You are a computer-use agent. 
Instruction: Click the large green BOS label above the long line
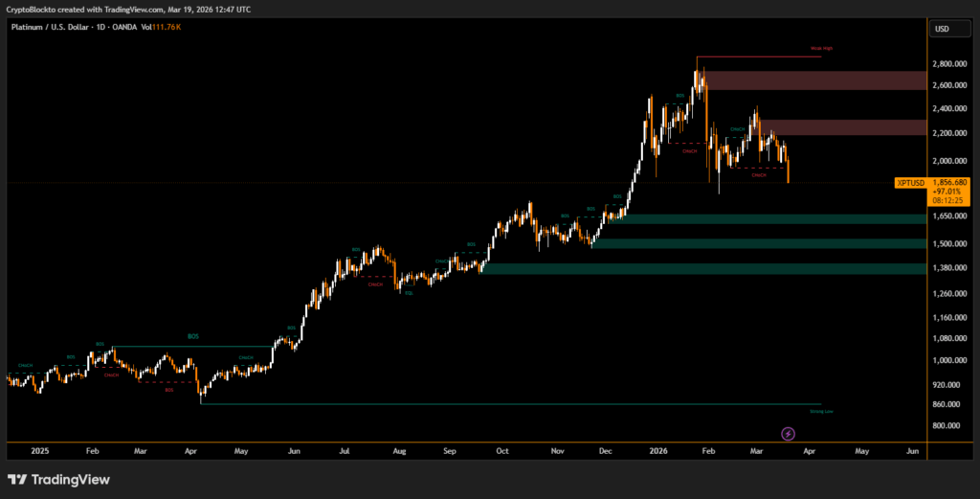click(x=192, y=337)
